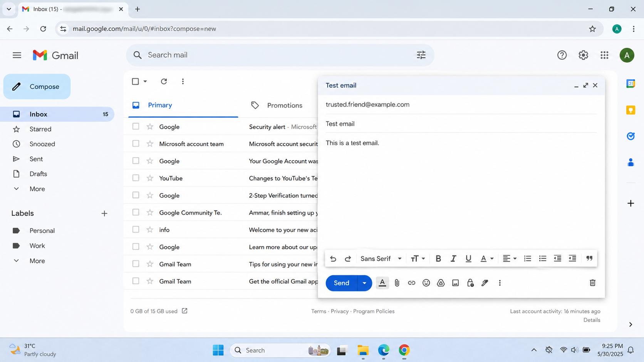Open the Sans Serif font dropdown

(x=381, y=259)
